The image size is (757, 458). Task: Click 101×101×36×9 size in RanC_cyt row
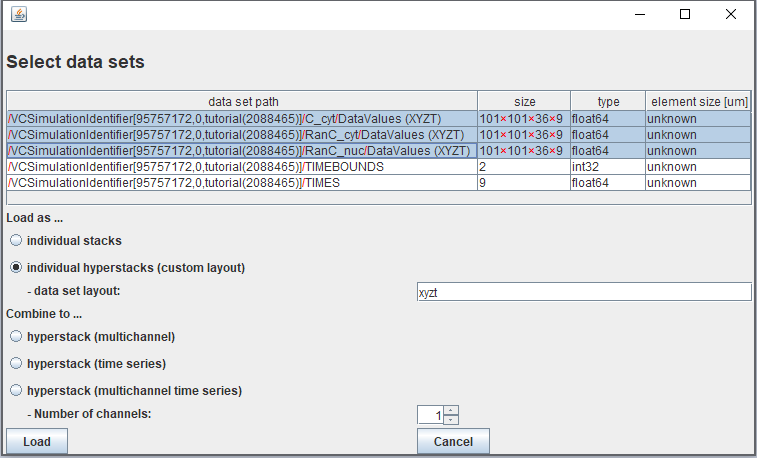524,135
